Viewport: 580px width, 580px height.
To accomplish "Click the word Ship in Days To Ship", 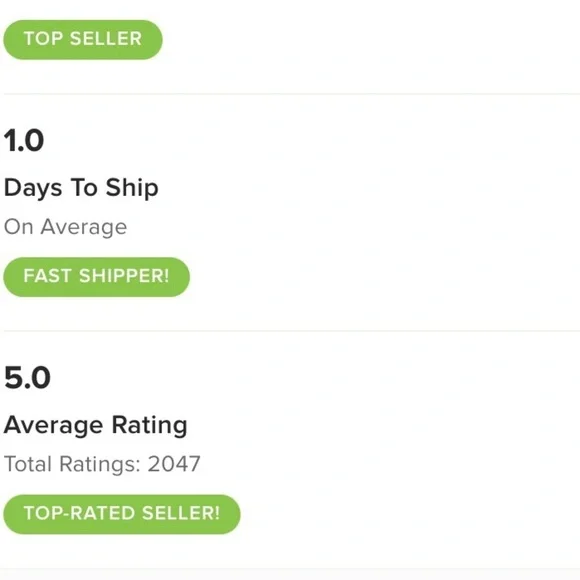I will [x=132, y=187].
